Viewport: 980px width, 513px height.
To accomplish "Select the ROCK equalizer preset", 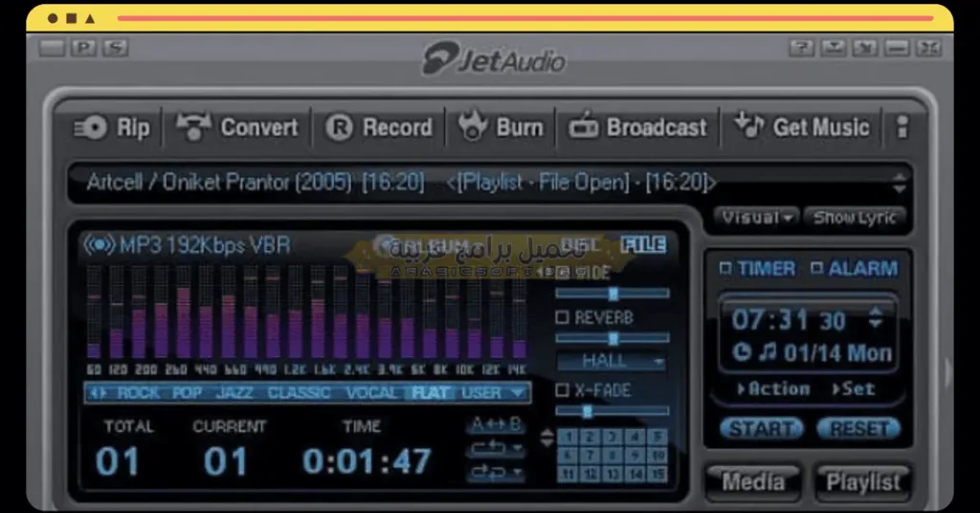I will (138, 393).
